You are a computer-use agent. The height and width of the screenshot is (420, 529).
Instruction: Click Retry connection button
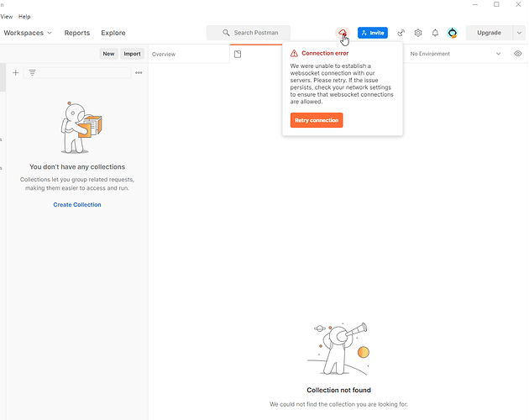[x=317, y=120]
